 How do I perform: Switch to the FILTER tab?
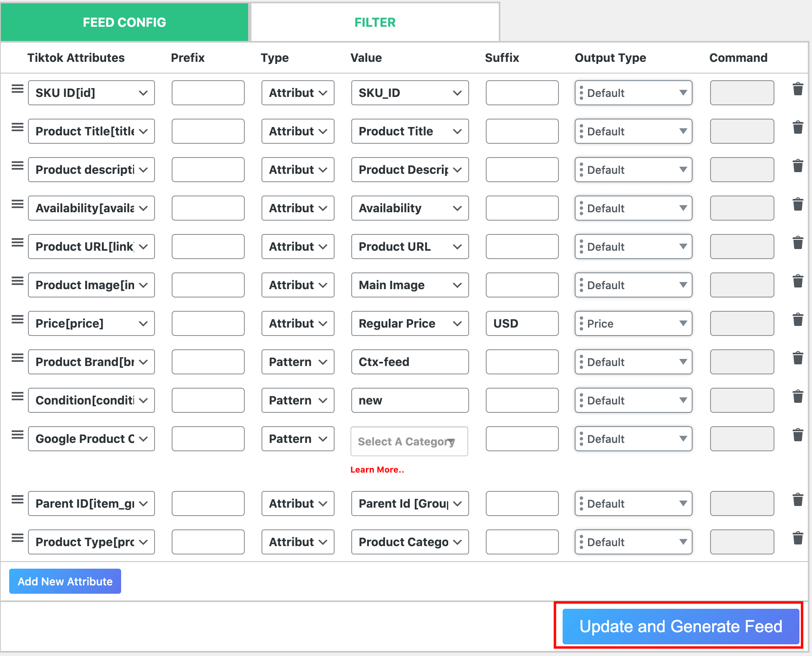[x=374, y=22]
